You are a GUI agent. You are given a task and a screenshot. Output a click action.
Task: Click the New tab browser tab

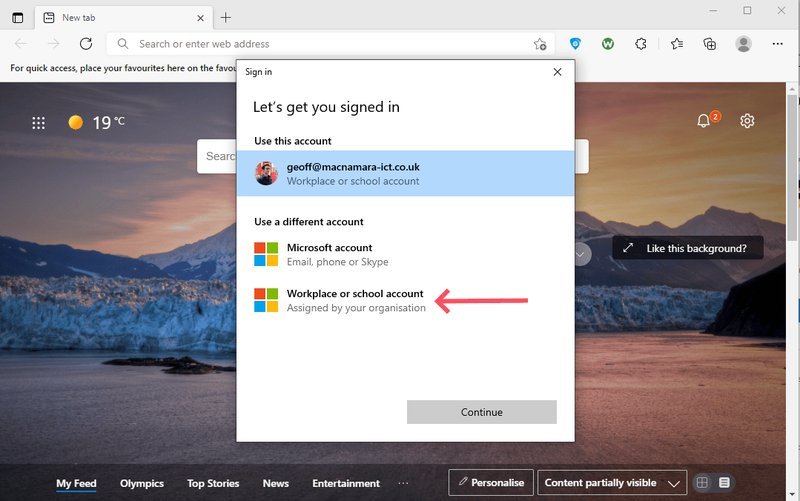124,18
